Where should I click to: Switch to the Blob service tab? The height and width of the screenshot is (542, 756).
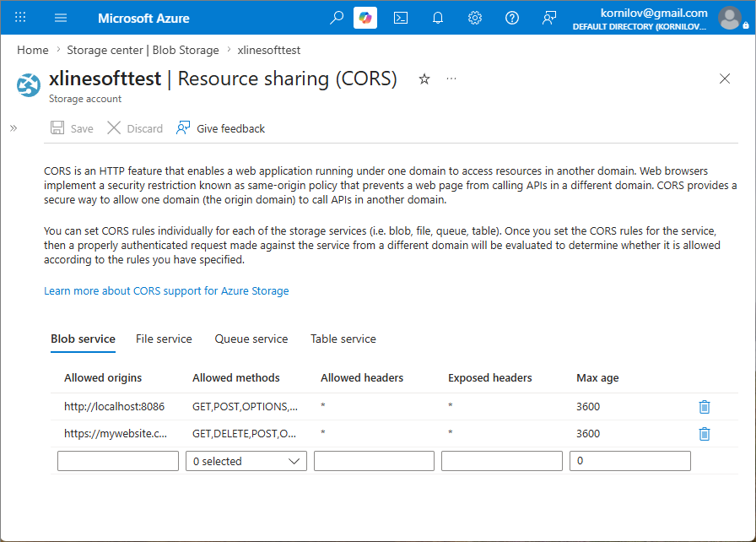tap(83, 339)
